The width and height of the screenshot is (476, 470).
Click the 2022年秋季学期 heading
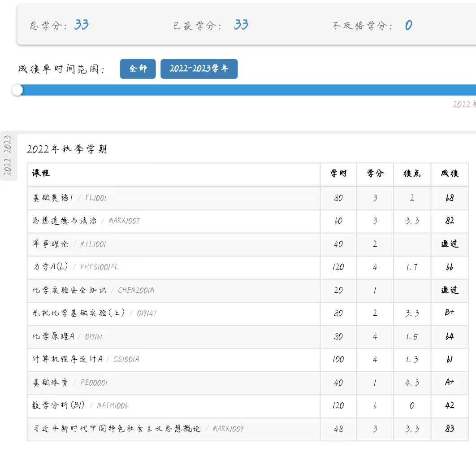coord(67,149)
